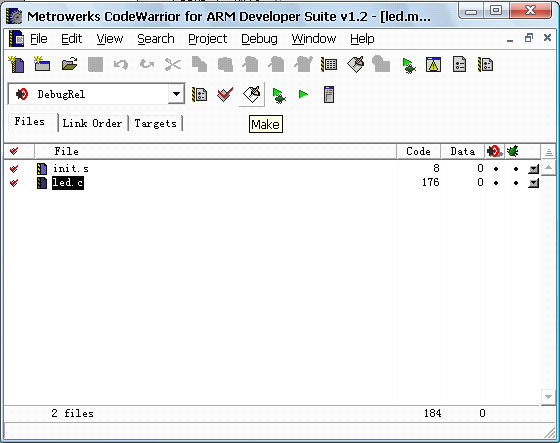560x443 pixels.
Task: Click the New project icon with blue title bar
Action: 42,65
